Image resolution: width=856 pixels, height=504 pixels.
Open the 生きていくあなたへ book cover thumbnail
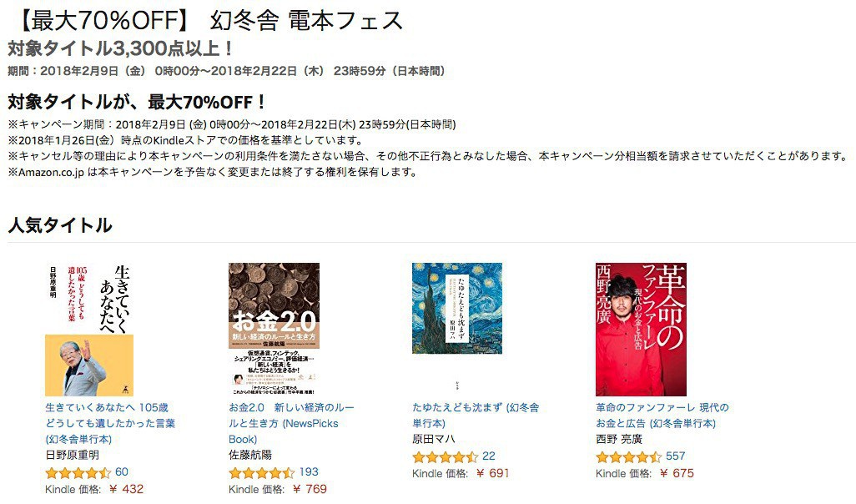[x=89, y=330]
